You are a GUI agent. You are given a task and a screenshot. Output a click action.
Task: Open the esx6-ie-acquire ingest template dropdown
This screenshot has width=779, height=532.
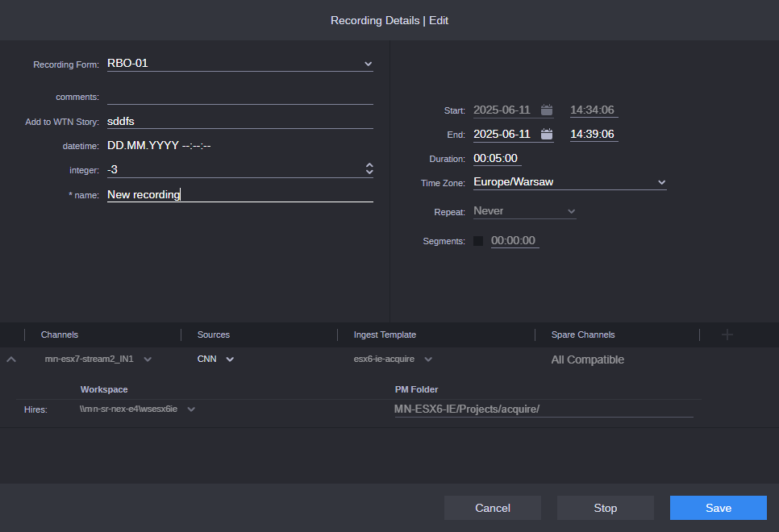(x=428, y=360)
